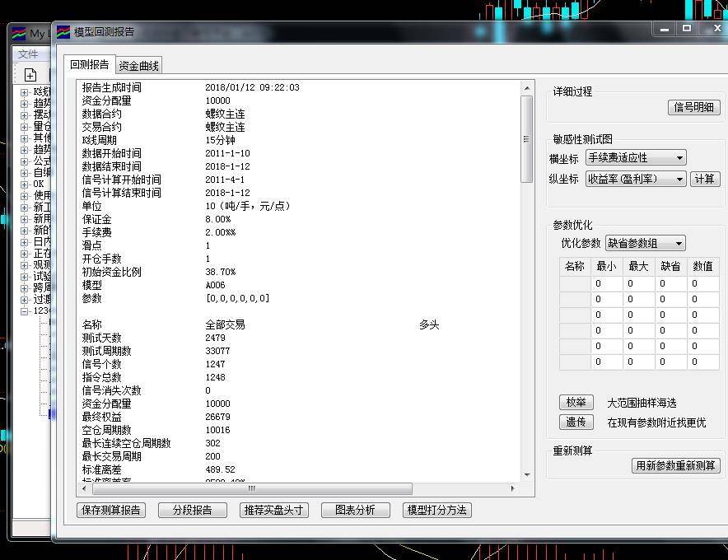Select the 试验 tree item

(x=42, y=277)
